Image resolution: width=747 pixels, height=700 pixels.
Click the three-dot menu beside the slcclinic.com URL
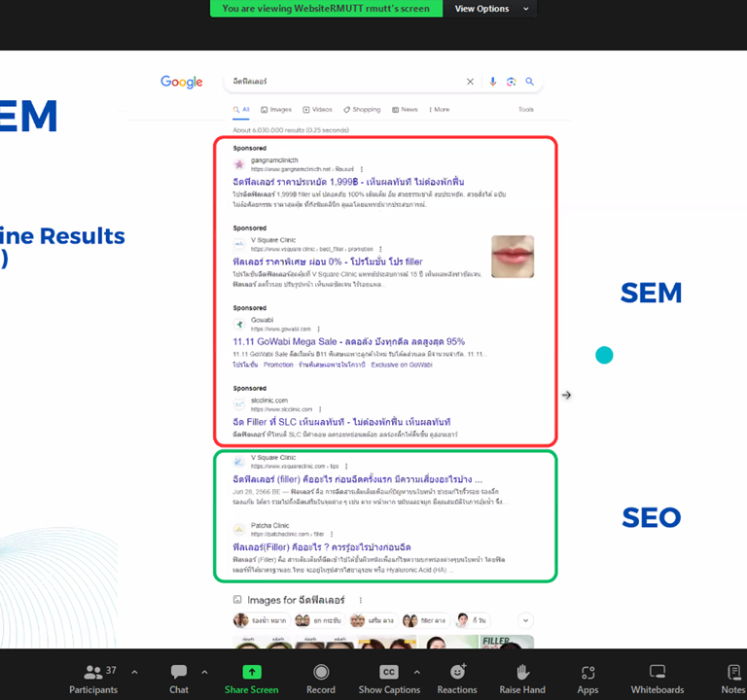[320, 409]
